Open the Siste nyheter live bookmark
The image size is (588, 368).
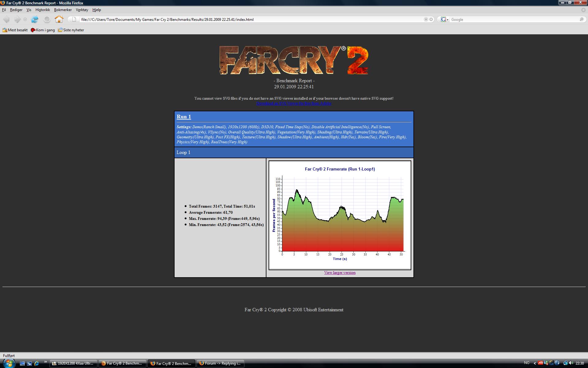point(71,30)
